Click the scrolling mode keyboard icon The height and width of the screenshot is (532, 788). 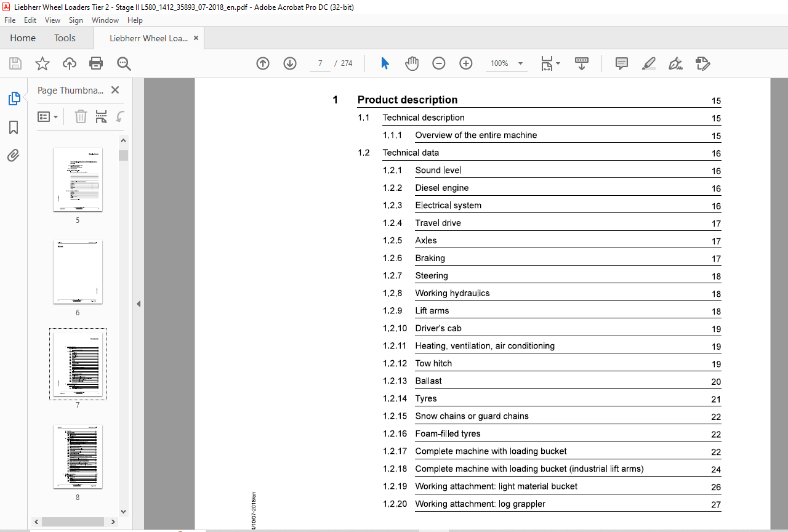point(582,63)
